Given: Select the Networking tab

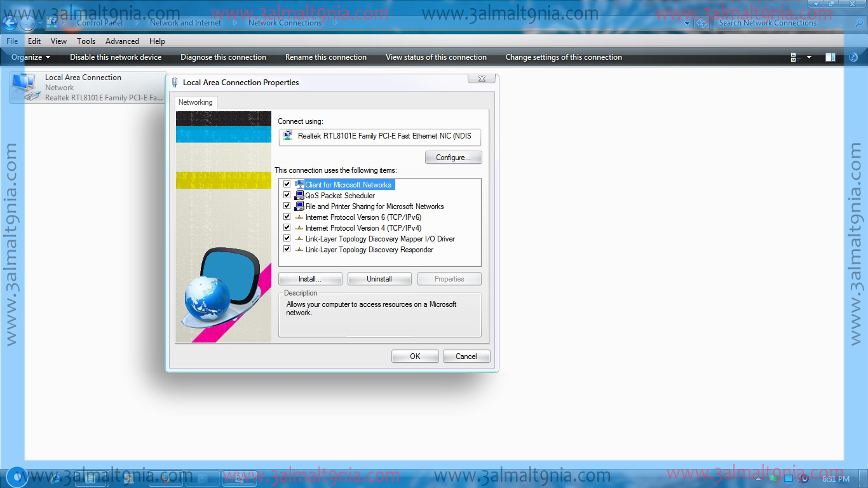Looking at the screenshot, I should (x=196, y=102).
